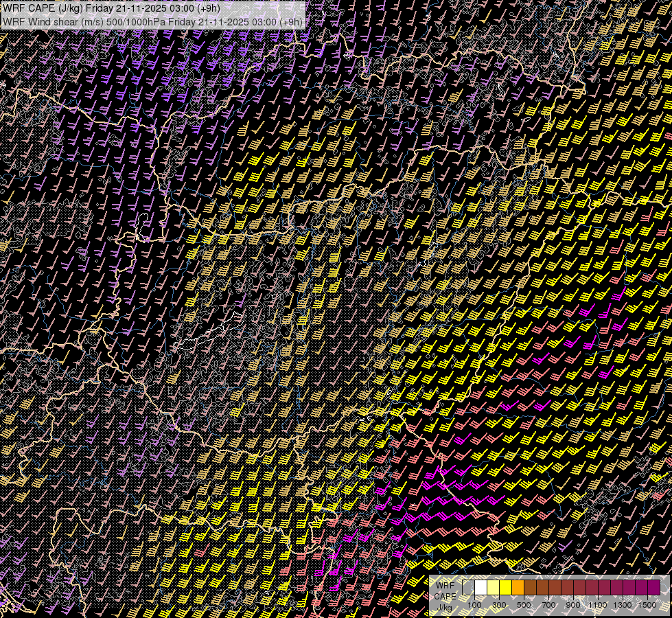Click the 1100 value on the legend scale
This screenshot has width=672, height=618.
tap(597, 605)
